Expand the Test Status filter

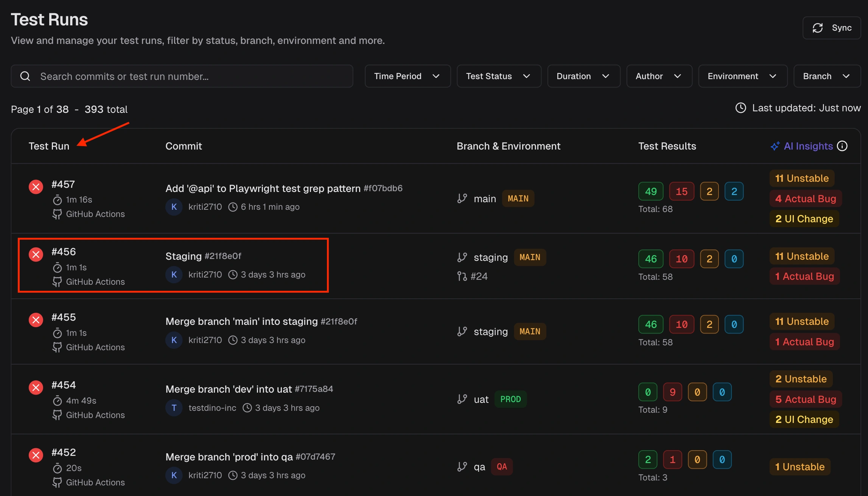tap(499, 76)
